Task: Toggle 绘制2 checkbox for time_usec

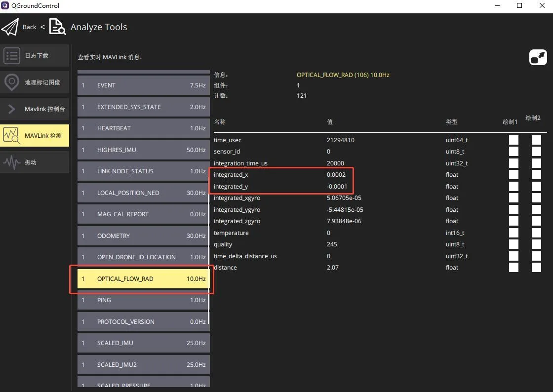Action: [x=536, y=140]
